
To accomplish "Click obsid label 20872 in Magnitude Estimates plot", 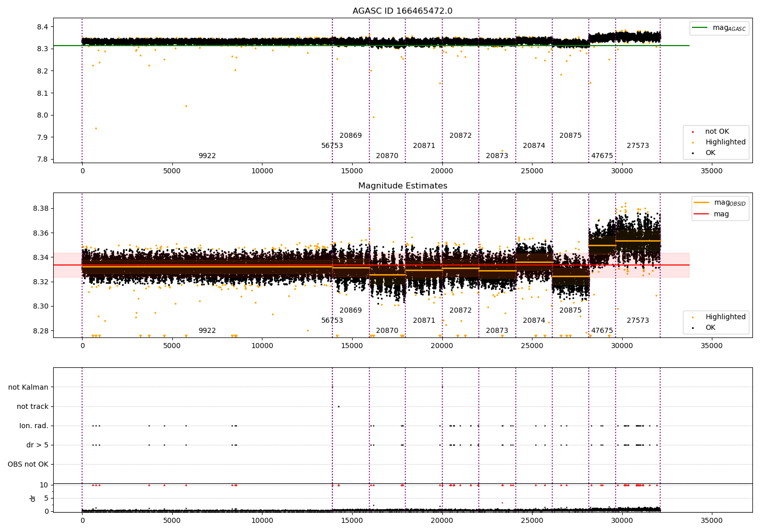I will (461, 311).
